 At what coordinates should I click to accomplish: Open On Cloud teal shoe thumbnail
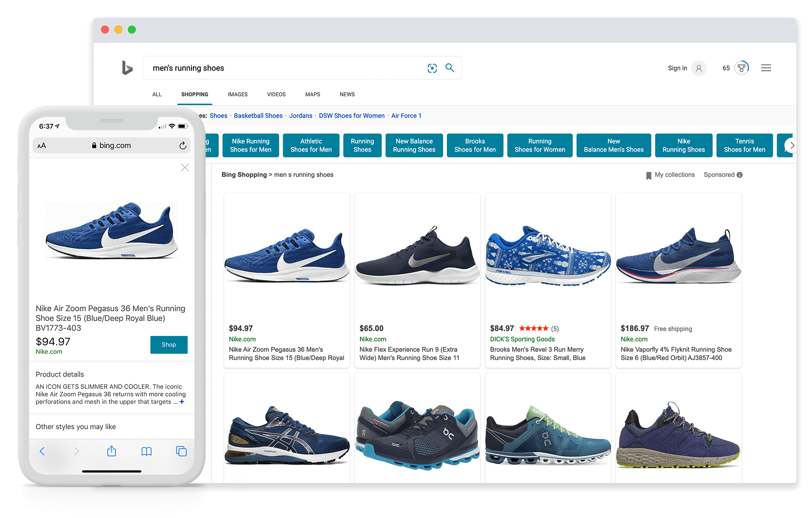point(548,435)
